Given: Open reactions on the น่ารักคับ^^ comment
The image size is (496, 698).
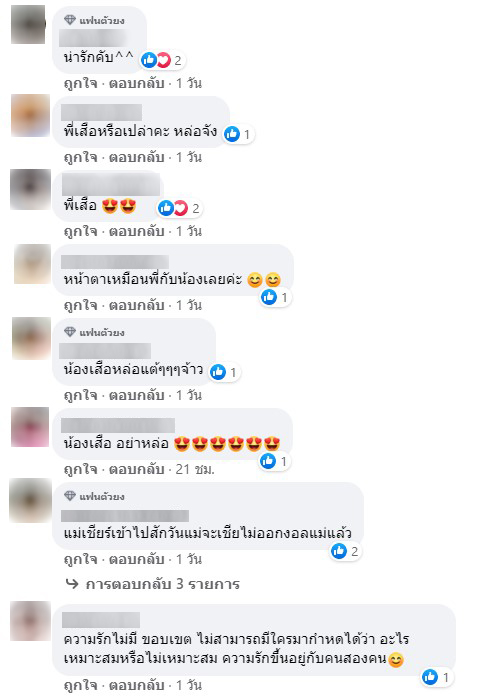Looking at the screenshot, I should 162,60.
